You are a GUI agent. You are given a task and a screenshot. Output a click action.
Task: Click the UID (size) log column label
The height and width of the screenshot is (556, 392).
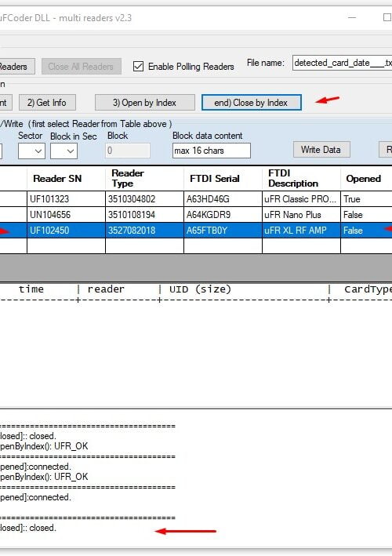tap(200, 289)
